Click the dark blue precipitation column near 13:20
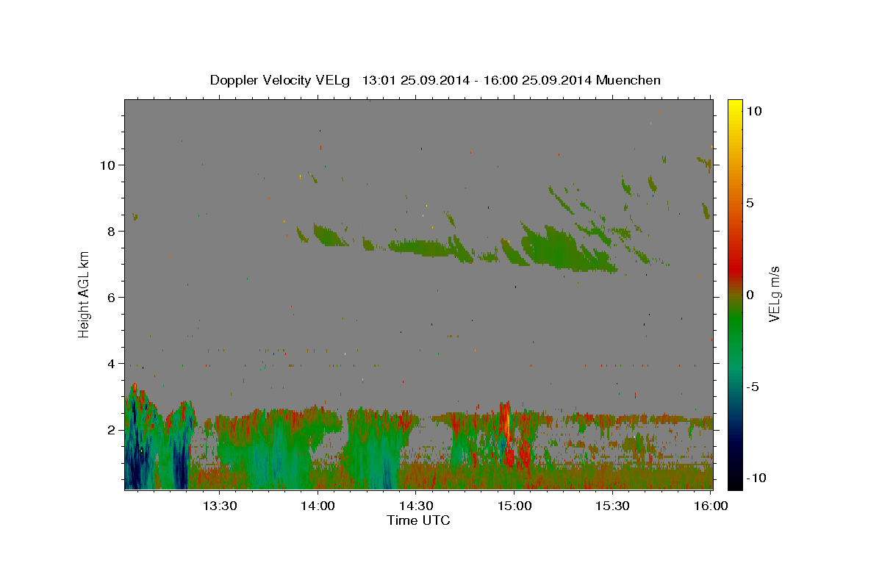Viewport: 882px width, 588px height. (181, 463)
